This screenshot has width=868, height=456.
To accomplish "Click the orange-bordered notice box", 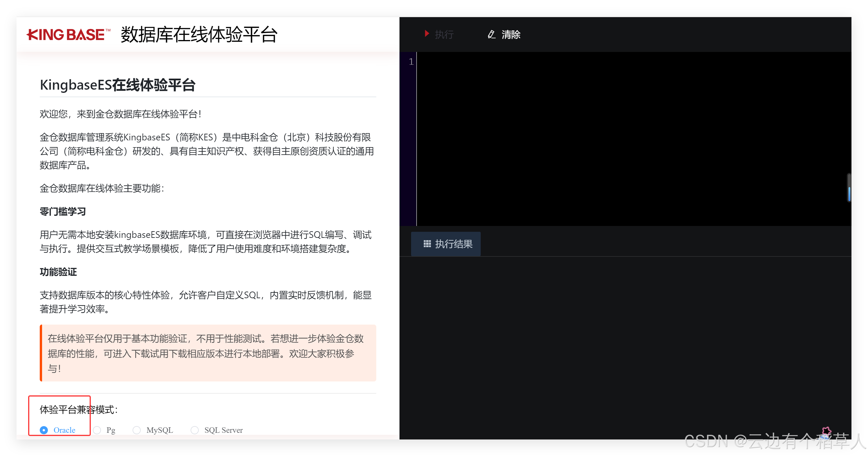I will coord(208,353).
